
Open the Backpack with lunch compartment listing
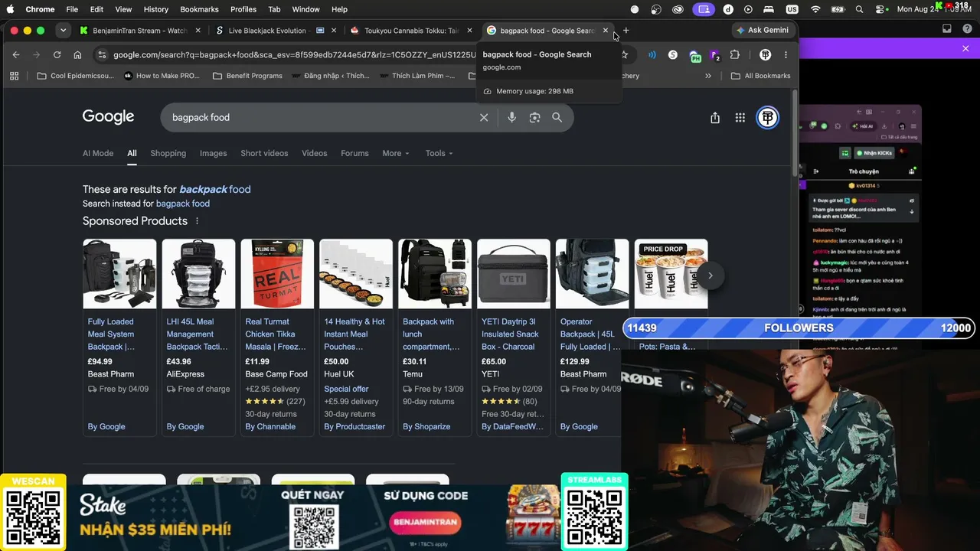pyautogui.click(x=431, y=334)
